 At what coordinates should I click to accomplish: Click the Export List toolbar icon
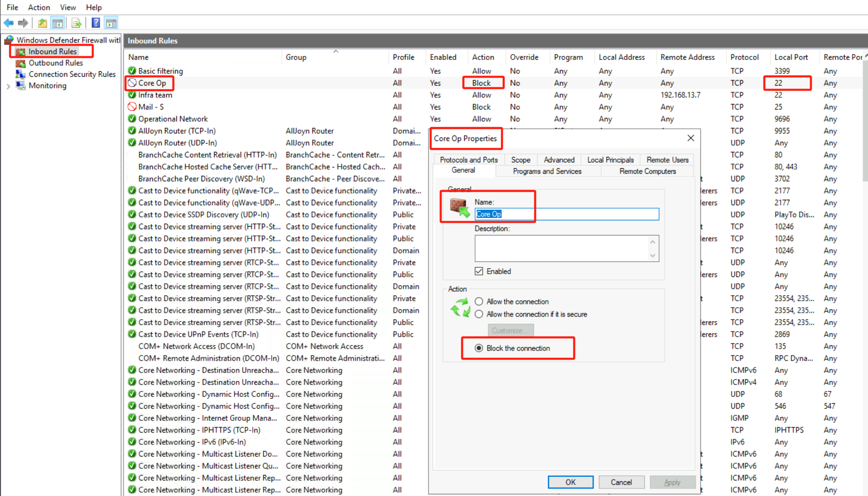pyautogui.click(x=76, y=23)
